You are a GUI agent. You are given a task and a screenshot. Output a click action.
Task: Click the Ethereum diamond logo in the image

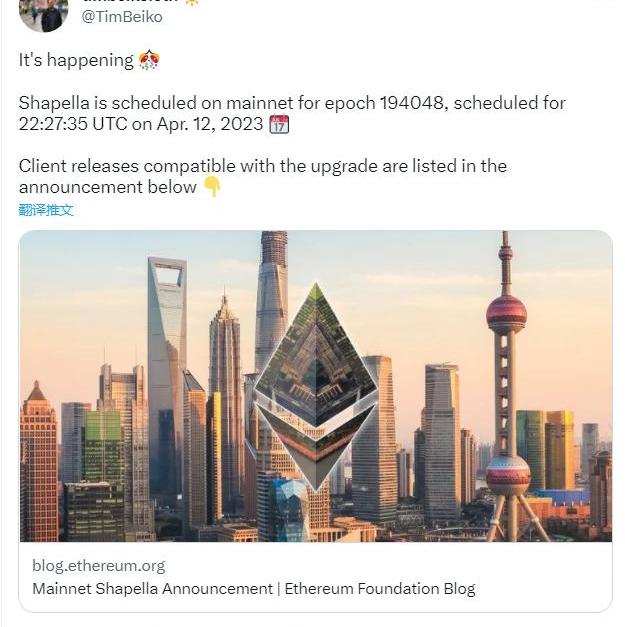pyautogui.click(x=316, y=386)
